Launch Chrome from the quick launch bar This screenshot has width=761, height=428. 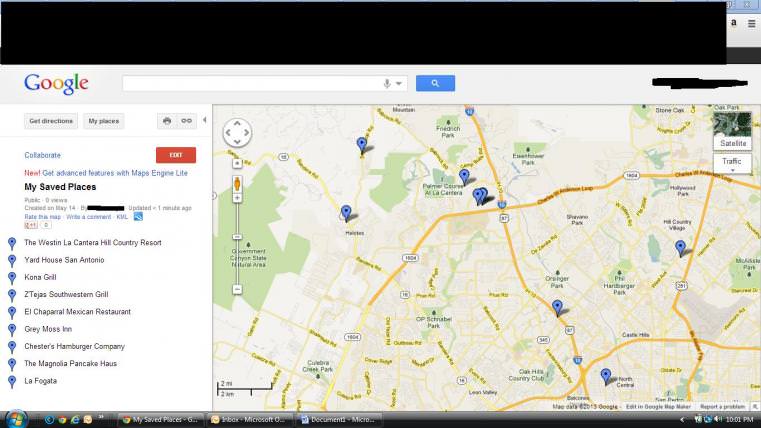click(x=62, y=420)
